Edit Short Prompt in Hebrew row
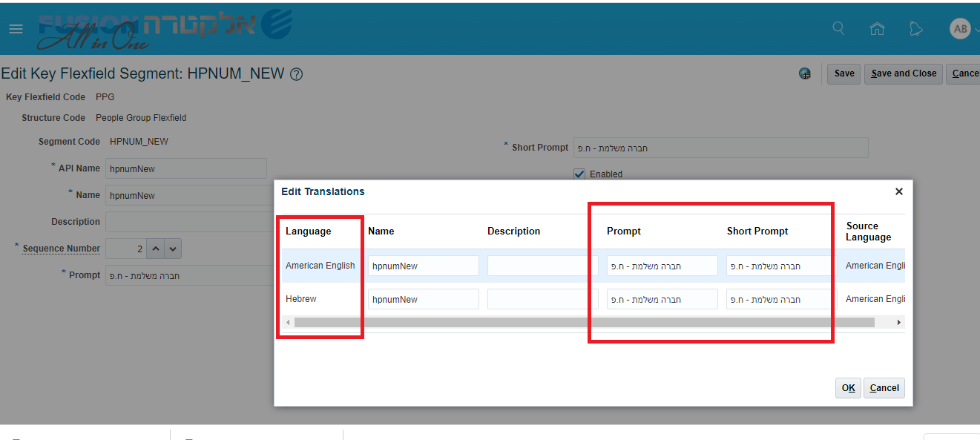Screen dimensions: 980x440 point(781,299)
